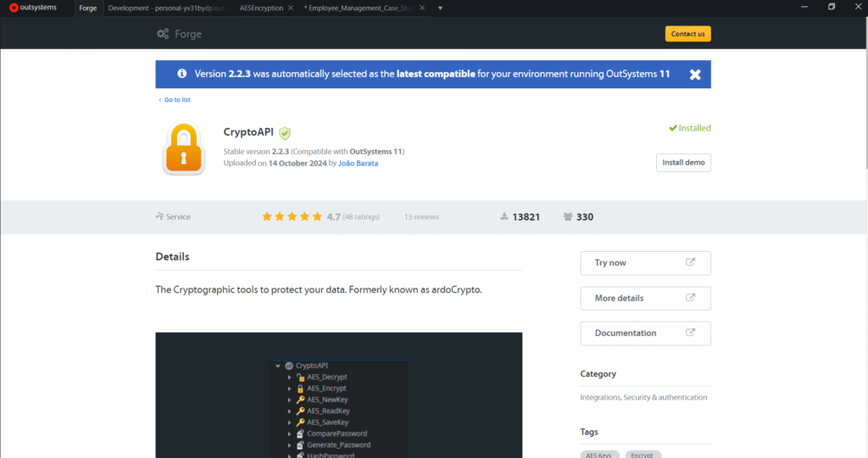Switch to the Development environment tab
The width and height of the screenshot is (868, 458).
167,8
